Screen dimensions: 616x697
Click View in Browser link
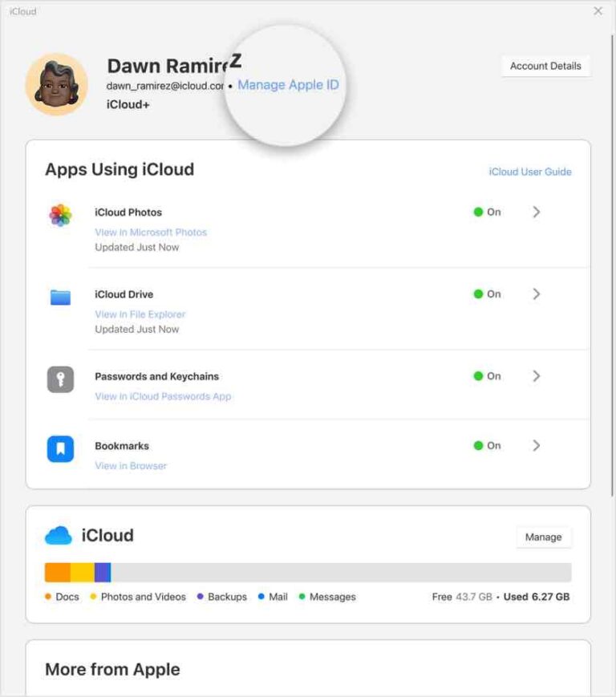(131, 465)
